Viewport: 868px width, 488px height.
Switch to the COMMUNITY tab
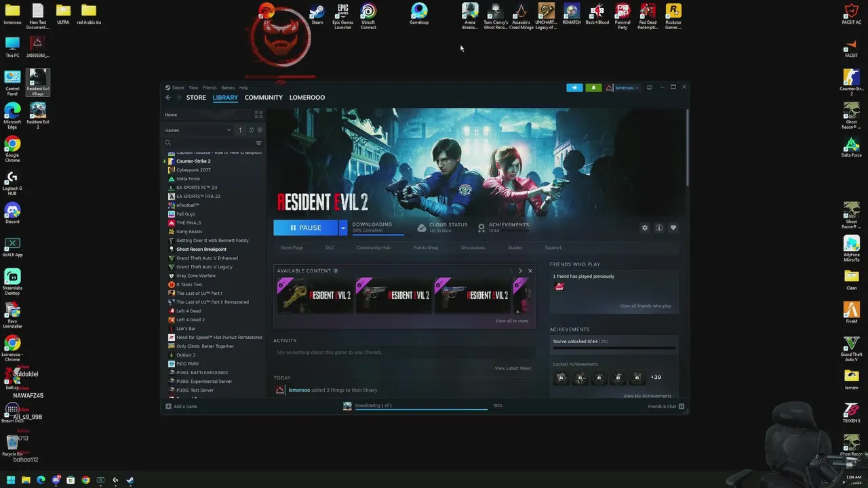[264, 98]
